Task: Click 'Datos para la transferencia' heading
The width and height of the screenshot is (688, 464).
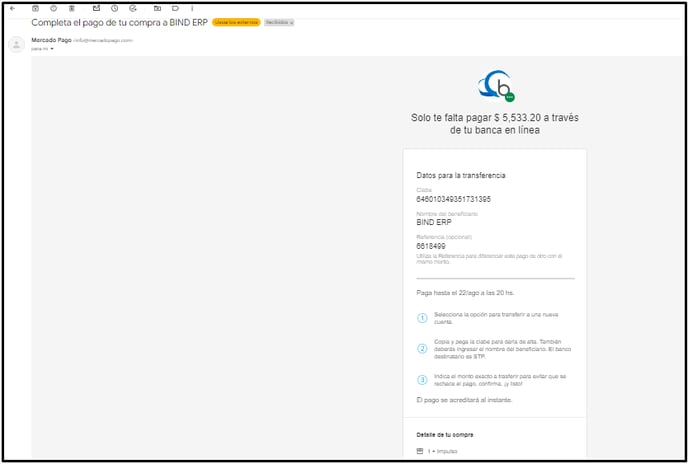Action: [x=461, y=175]
